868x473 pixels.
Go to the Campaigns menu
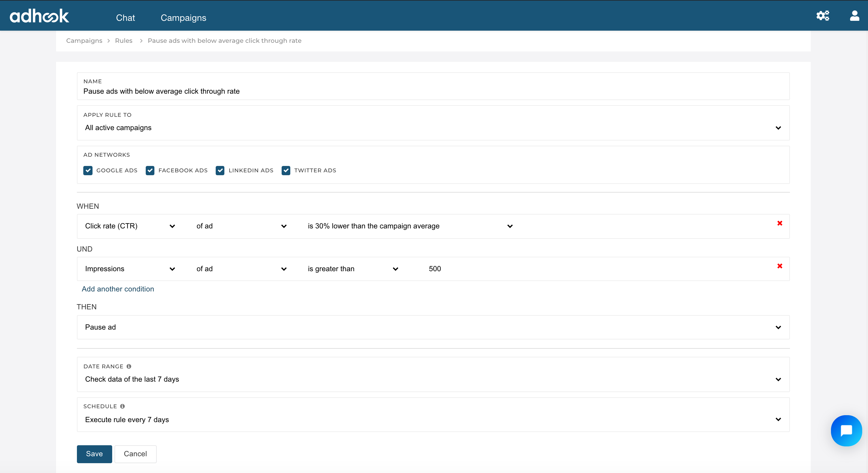pos(183,18)
